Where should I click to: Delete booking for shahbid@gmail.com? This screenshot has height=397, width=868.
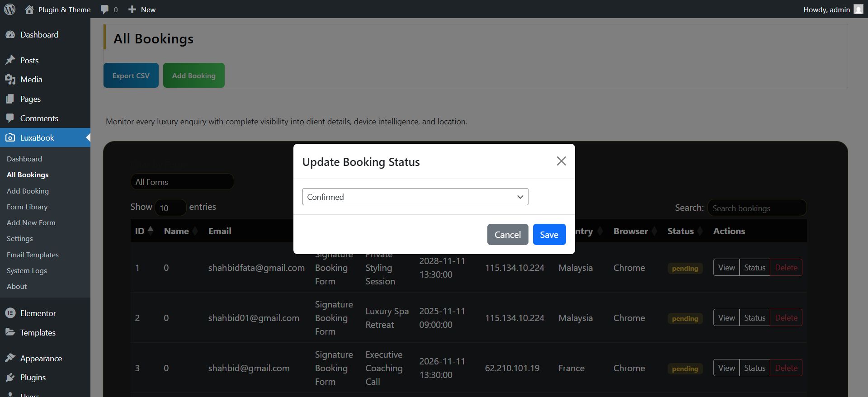786,368
